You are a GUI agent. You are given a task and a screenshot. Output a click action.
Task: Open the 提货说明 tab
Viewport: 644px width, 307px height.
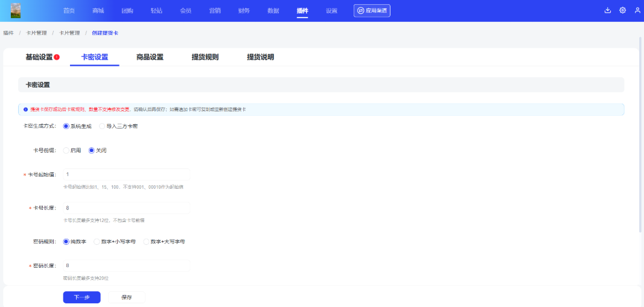[x=260, y=57]
